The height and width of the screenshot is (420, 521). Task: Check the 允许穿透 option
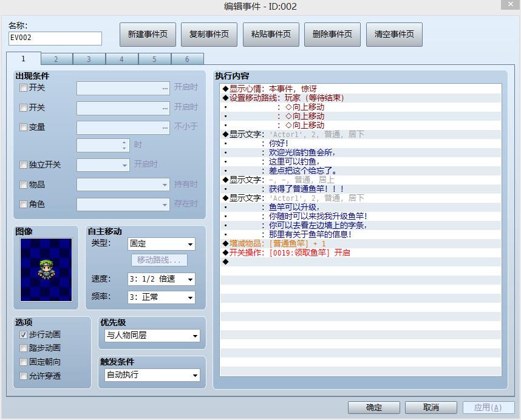pos(23,376)
